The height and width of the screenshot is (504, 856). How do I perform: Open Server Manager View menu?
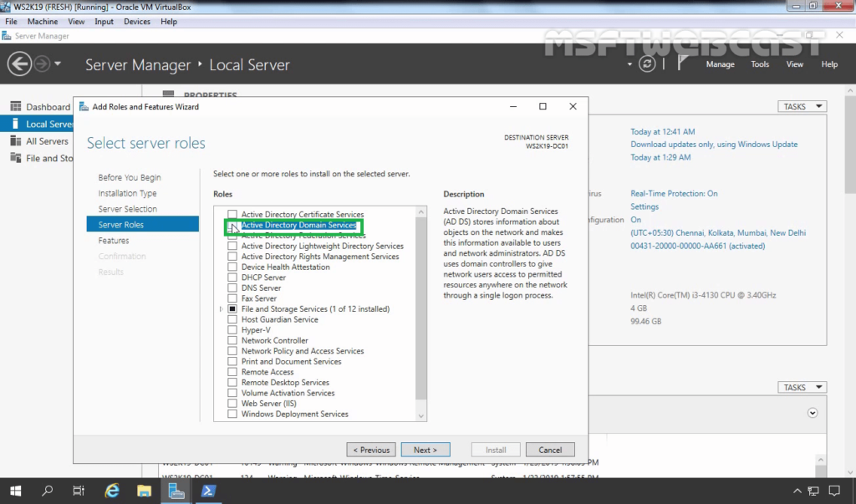(794, 64)
